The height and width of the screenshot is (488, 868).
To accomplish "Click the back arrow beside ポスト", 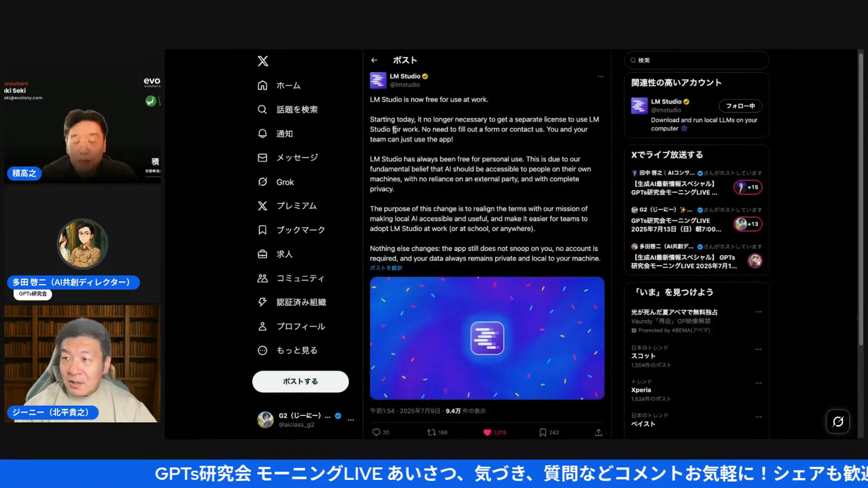I will [x=374, y=60].
